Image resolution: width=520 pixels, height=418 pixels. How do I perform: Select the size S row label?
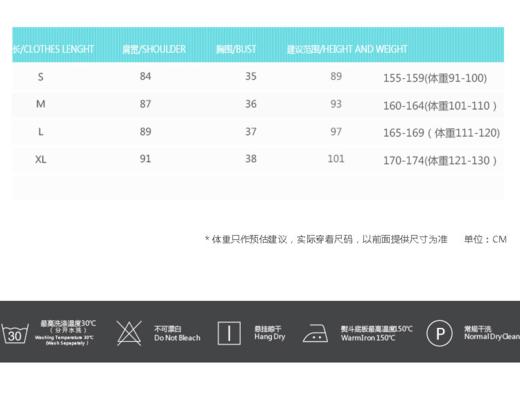tap(41, 77)
